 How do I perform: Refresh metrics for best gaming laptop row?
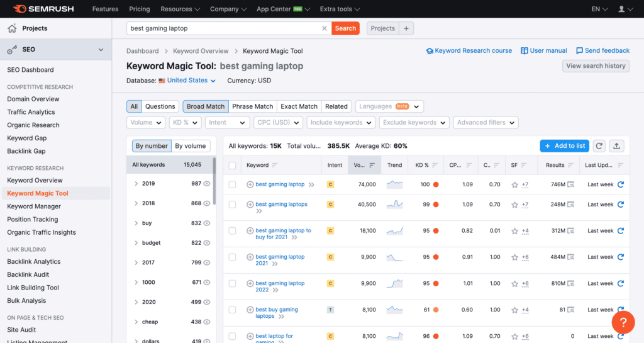621,184
